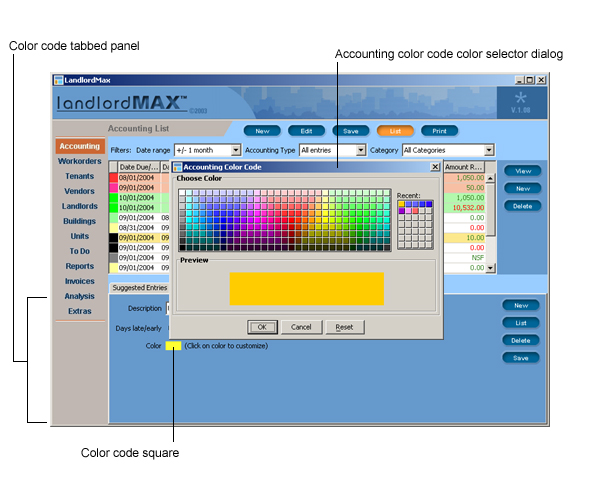The width and height of the screenshot is (600, 500).
Task: Confirm color with OK button
Action: (x=262, y=327)
